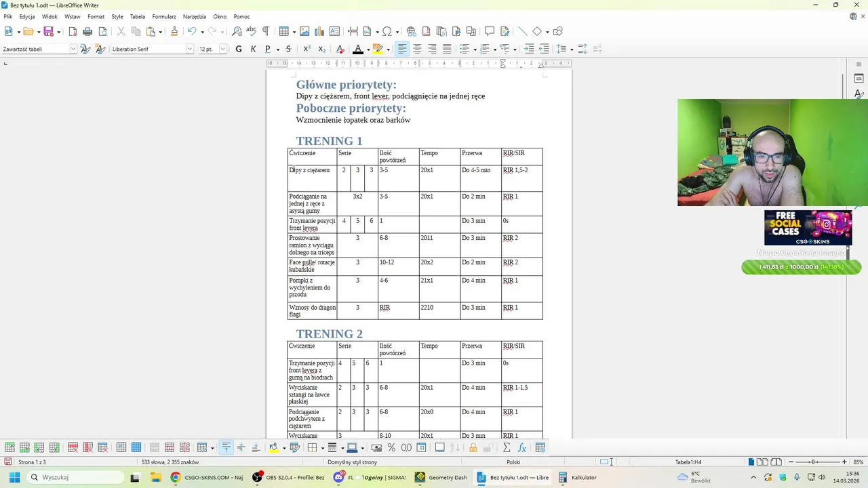The image size is (868, 488).
Task: Clear direct formatting
Action: tap(340, 49)
